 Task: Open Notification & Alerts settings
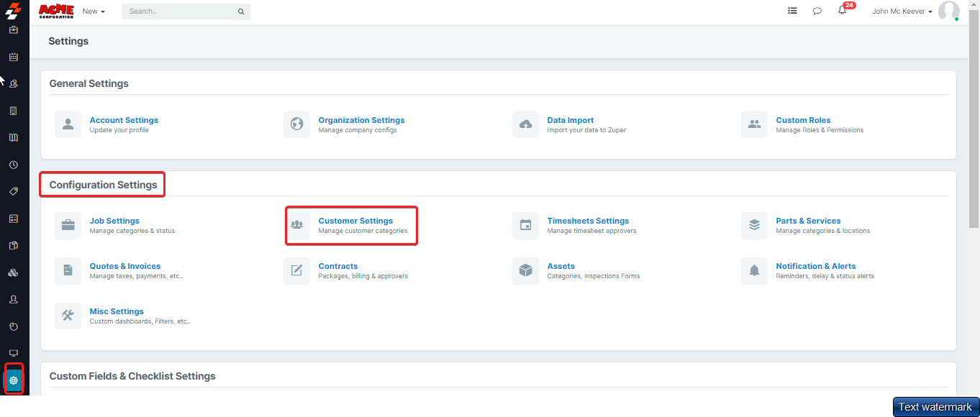click(815, 266)
